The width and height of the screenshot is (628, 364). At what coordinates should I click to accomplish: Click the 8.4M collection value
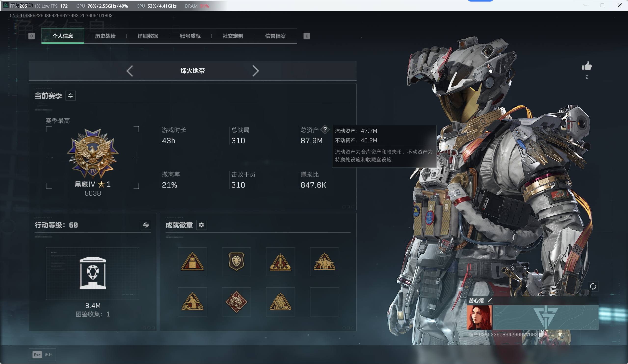pyautogui.click(x=93, y=305)
